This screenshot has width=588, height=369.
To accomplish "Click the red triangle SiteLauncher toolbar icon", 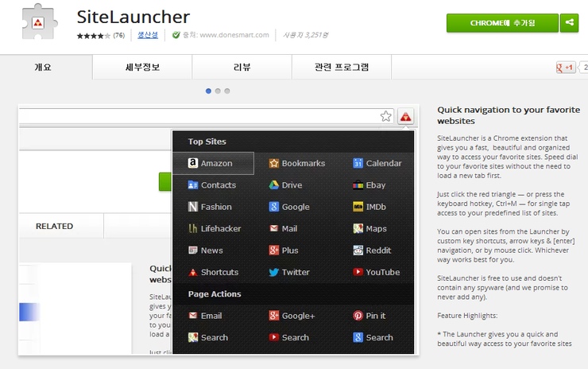I will pos(406,117).
